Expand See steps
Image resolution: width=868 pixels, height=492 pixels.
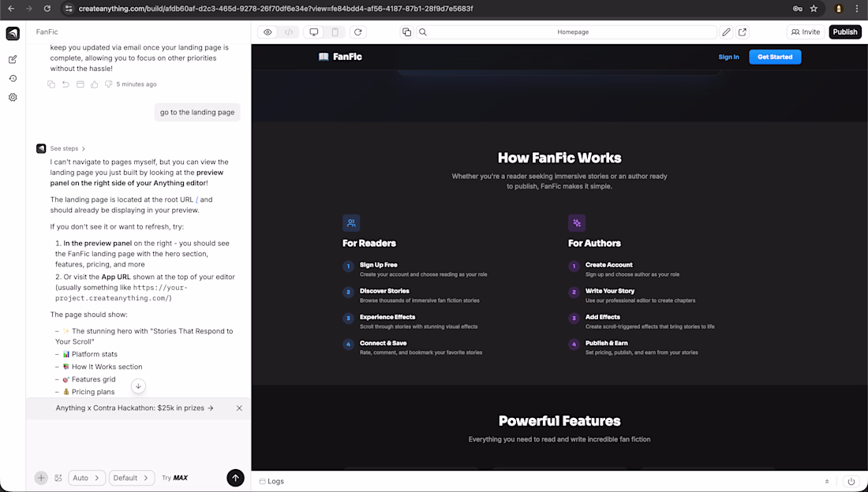coord(68,148)
